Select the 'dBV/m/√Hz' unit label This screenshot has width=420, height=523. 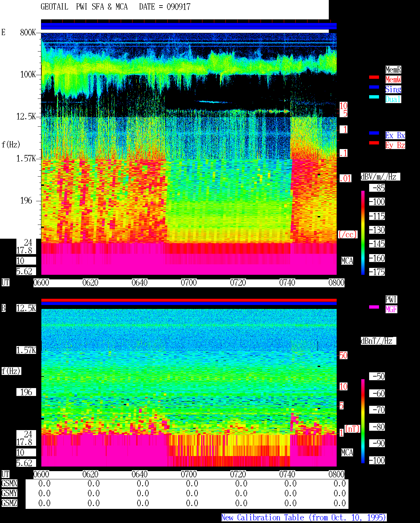(x=380, y=177)
